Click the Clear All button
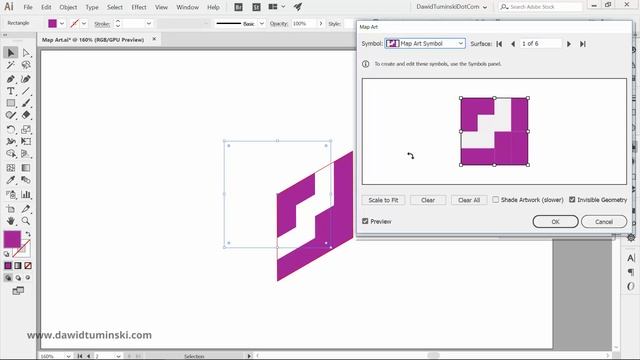 [469, 200]
